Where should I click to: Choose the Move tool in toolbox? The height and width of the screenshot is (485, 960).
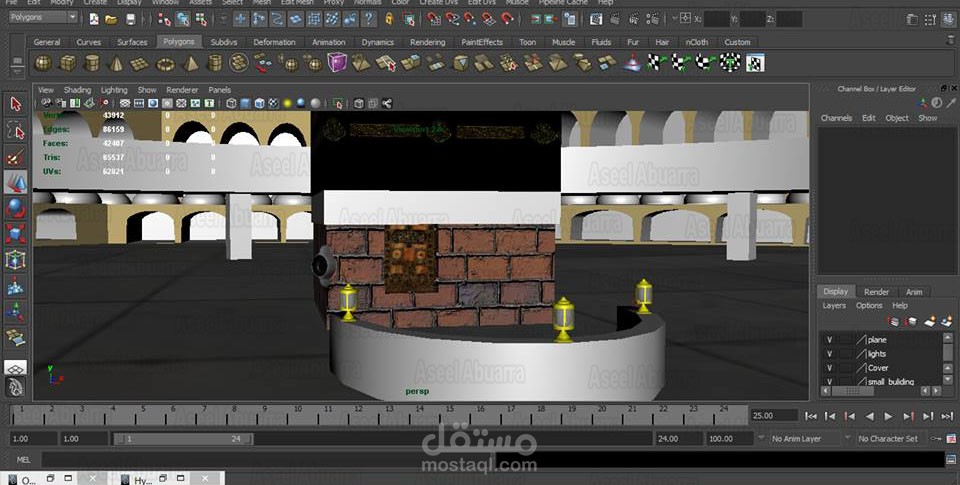pos(15,182)
